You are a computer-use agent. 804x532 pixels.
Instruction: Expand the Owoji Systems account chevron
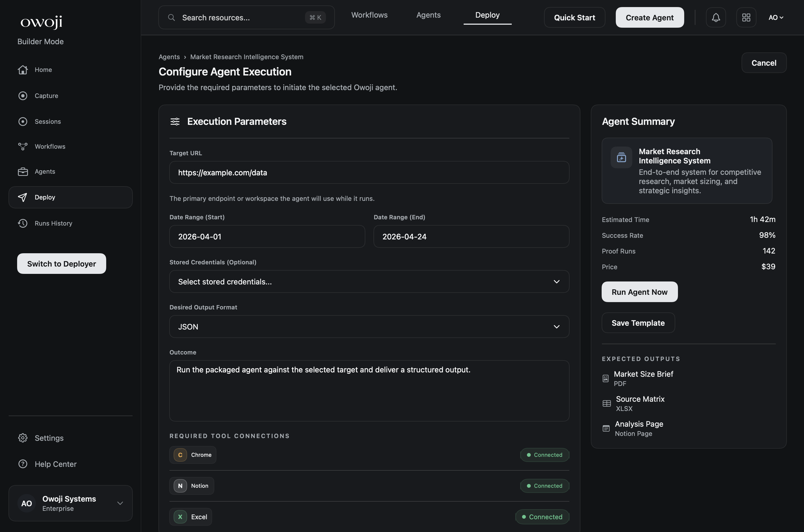pos(120,503)
